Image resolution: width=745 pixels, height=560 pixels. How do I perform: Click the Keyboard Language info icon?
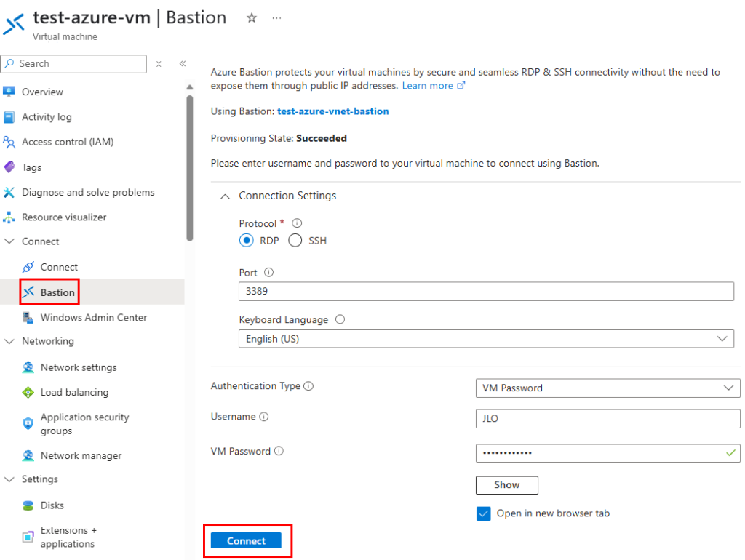(340, 319)
